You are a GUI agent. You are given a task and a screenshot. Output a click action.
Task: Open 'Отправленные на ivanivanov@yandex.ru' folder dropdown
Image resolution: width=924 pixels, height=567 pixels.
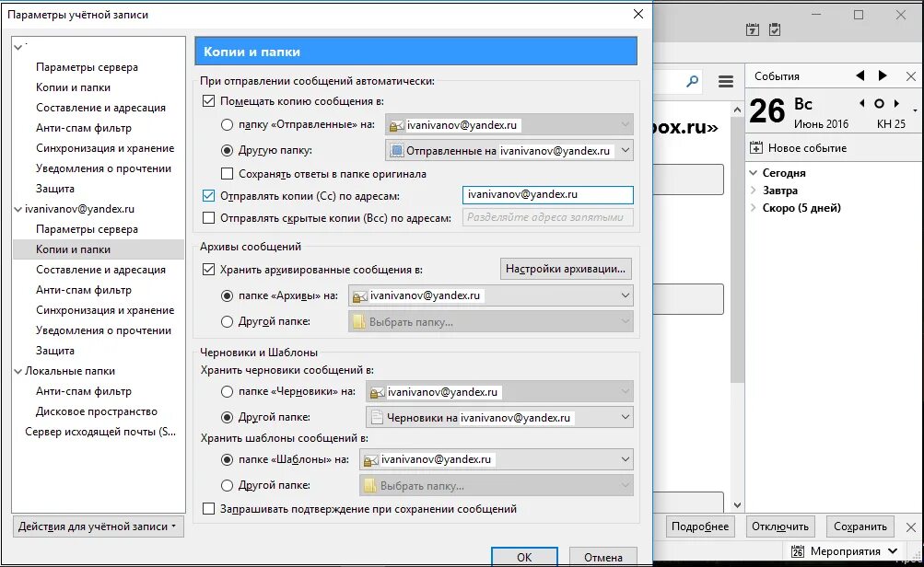[x=509, y=151]
